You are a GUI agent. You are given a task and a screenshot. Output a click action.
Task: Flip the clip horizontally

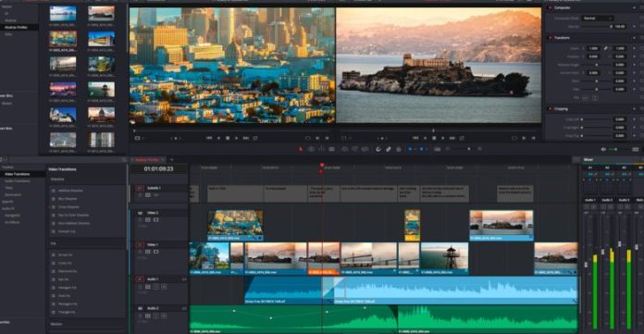point(586,97)
